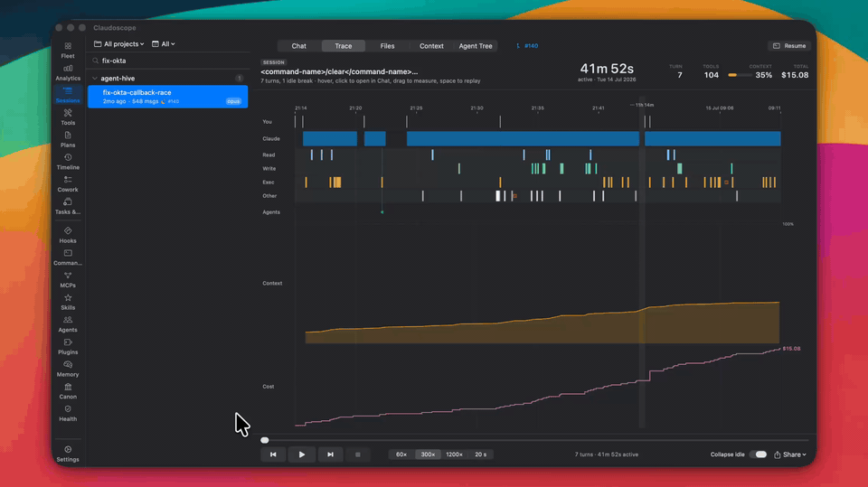Collapse the agent-hive project group
This screenshot has height=487, width=868.
point(95,79)
